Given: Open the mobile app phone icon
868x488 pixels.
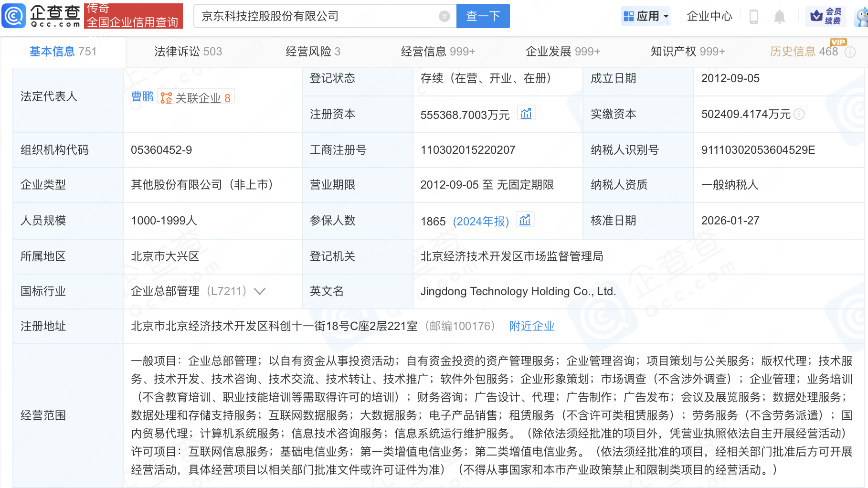Looking at the screenshot, I should point(754,17).
